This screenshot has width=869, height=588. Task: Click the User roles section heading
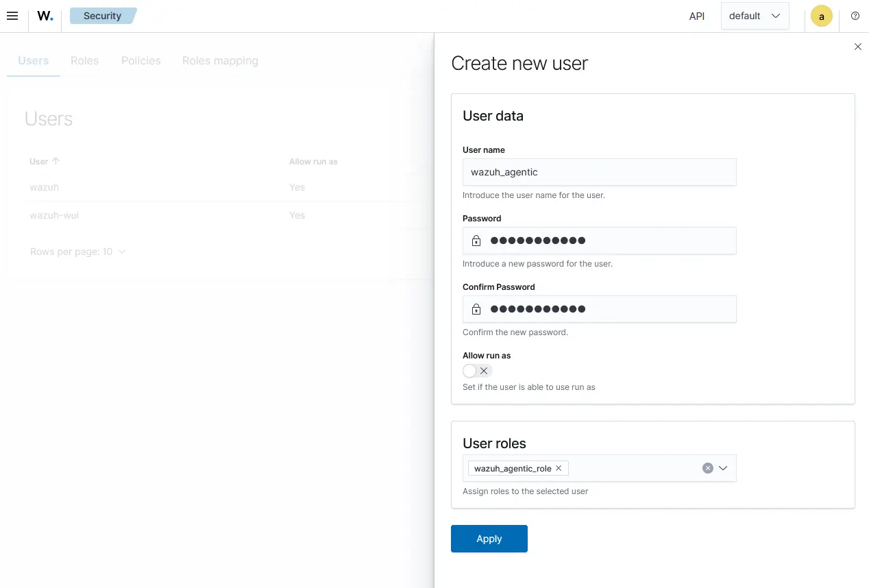[x=494, y=443]
